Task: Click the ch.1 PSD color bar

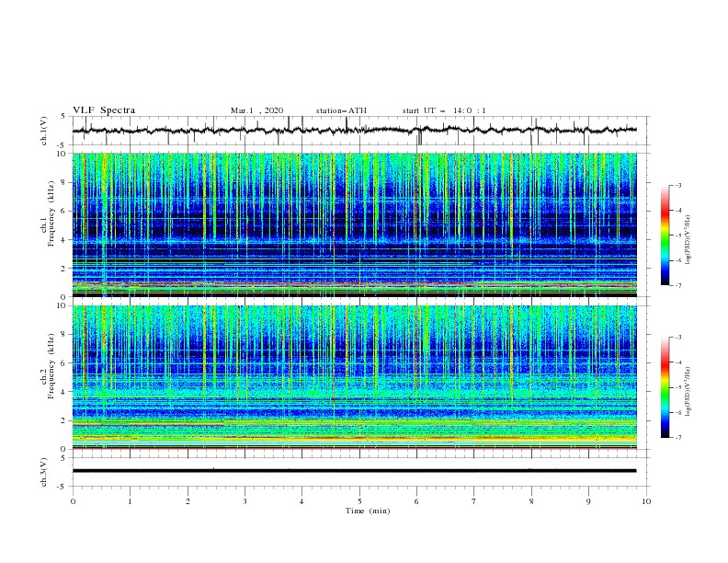Action: [665, 236]
